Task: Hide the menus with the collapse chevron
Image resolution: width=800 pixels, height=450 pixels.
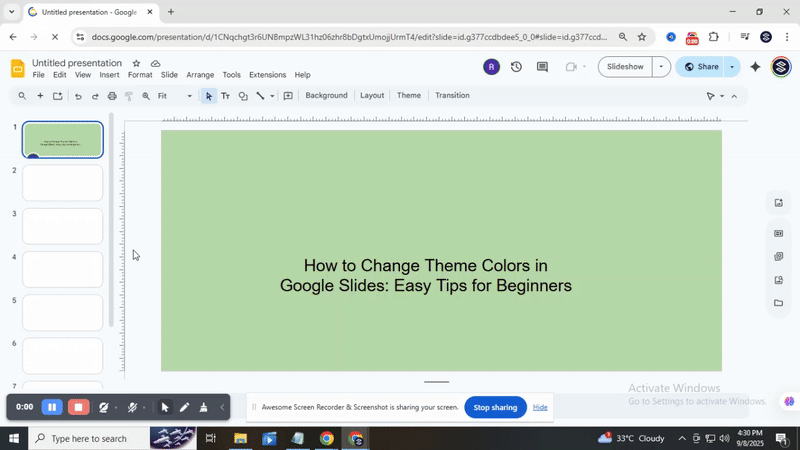Action: [x=734, y=96]
